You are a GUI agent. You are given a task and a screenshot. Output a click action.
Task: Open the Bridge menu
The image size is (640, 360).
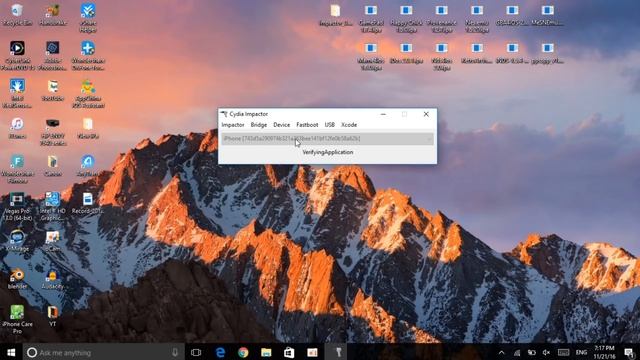pos(259,125)
